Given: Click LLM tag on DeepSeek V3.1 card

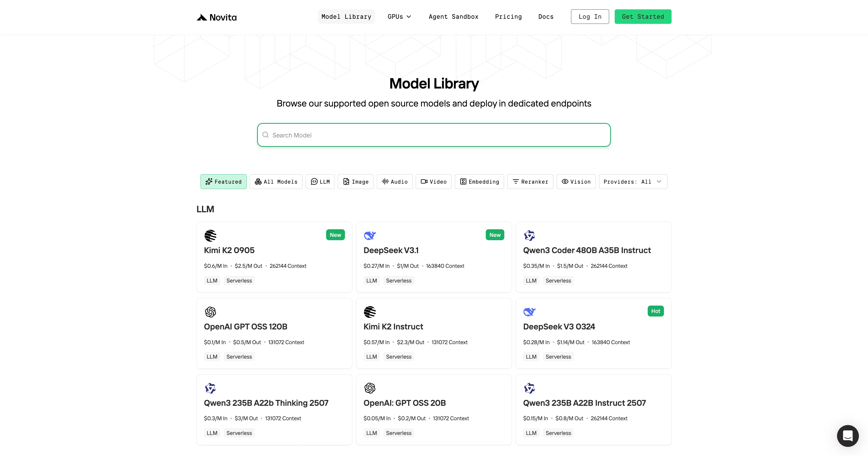Looking at the screenshot, I should (372, 280).
